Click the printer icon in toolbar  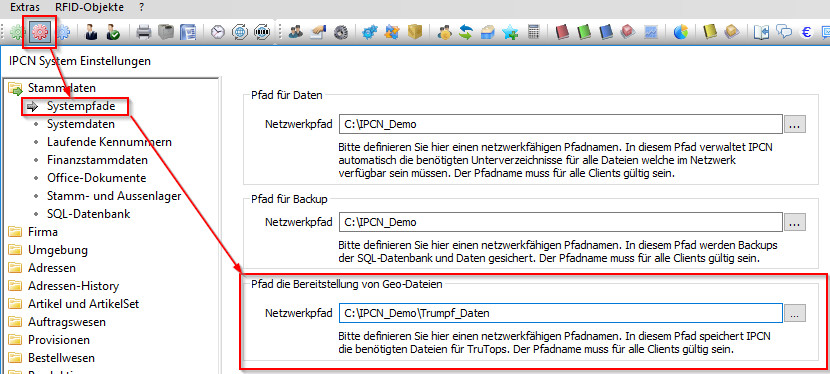pos(143,32)
